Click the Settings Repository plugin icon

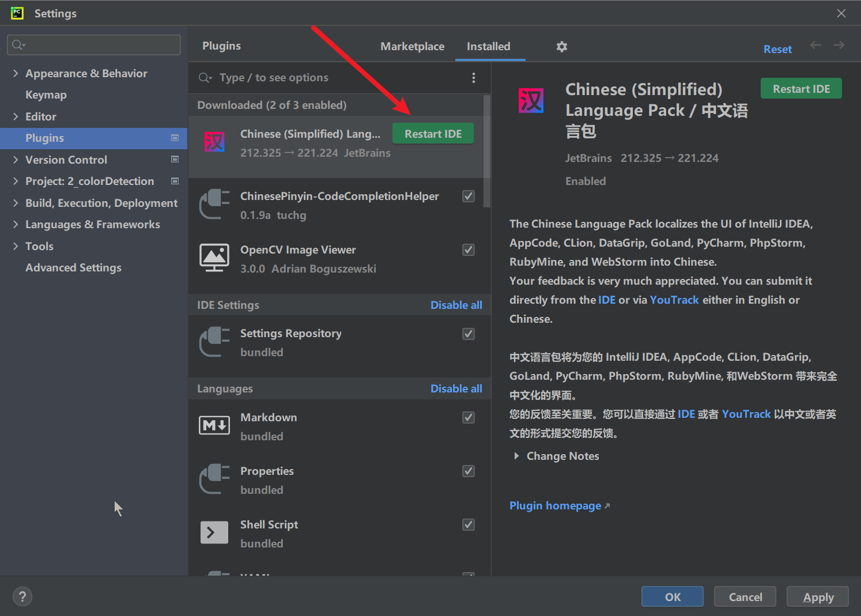214,342
